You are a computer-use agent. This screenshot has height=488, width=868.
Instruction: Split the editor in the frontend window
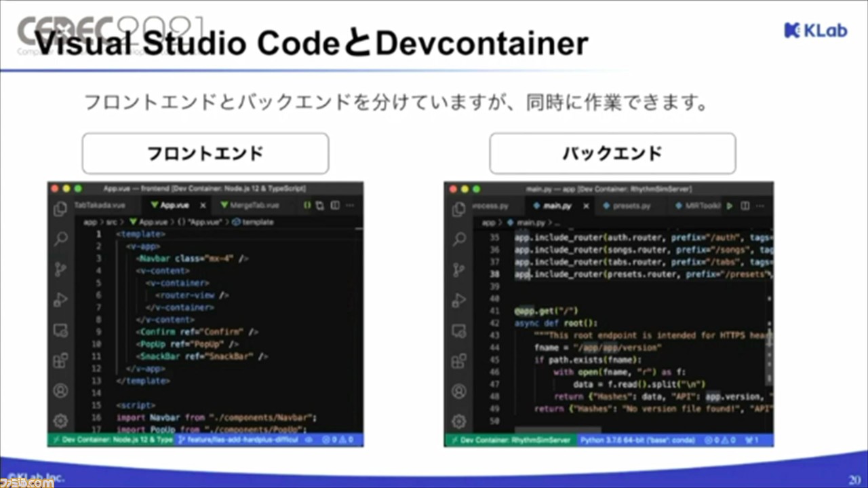point(336,205)
